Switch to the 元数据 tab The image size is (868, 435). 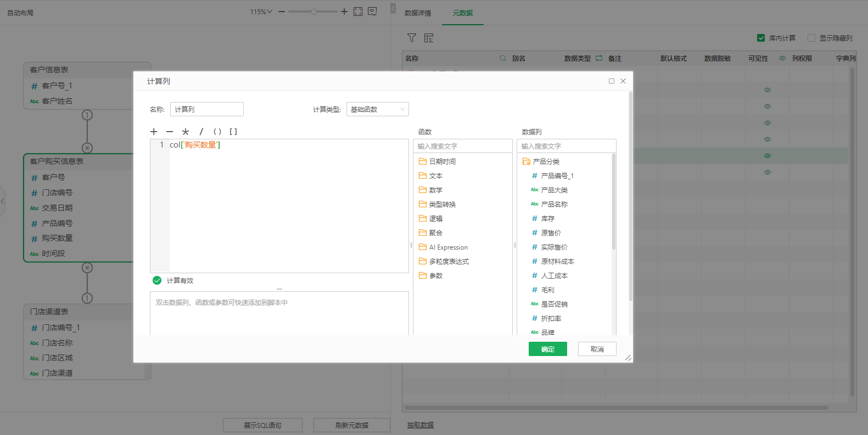(x=462, y=13)
